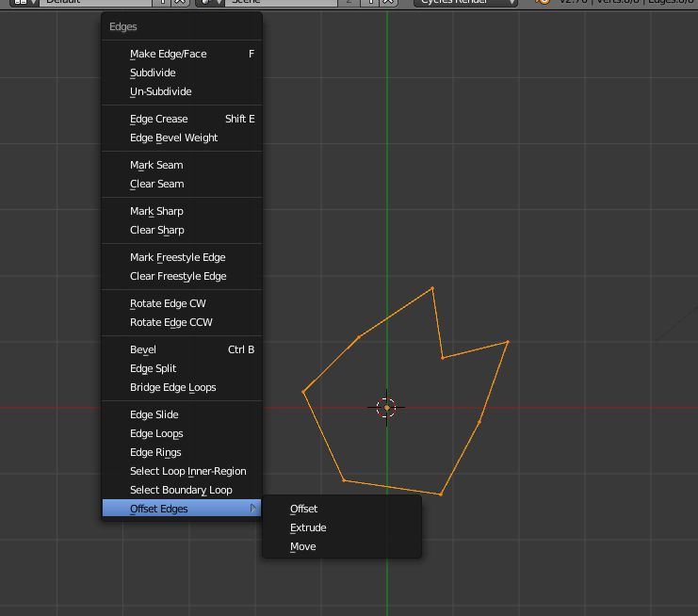Image resolution: width=698 pixels, height=616 pixels.
Task: Choose Select Loop Inner-Region
Action: click(x=182, y=471)
